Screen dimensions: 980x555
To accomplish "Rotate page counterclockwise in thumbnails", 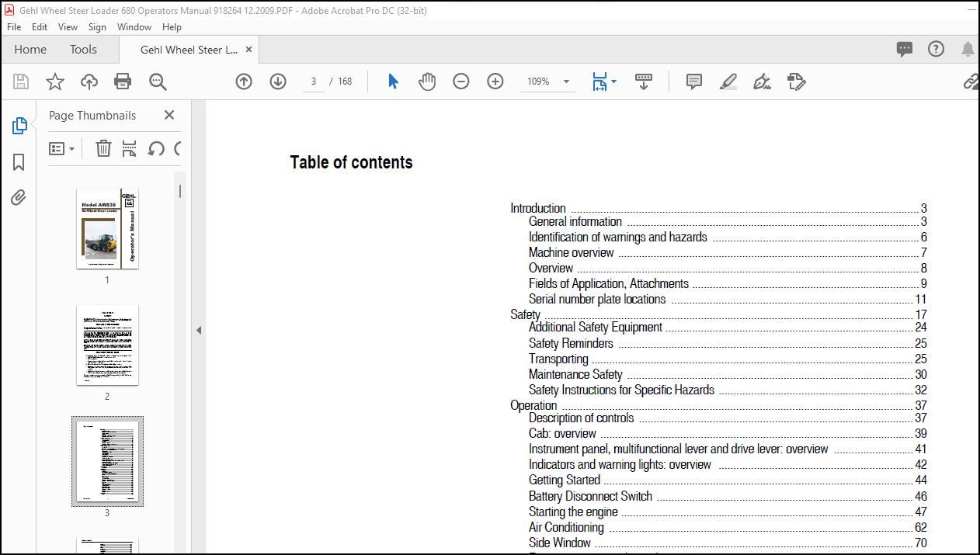I will 156,148.
